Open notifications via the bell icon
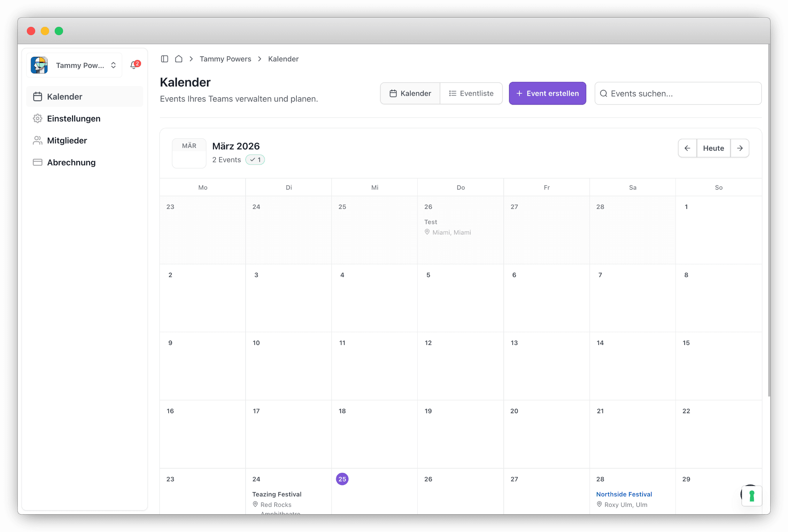This screenshot has height=532, width=788. coord(134,65)
